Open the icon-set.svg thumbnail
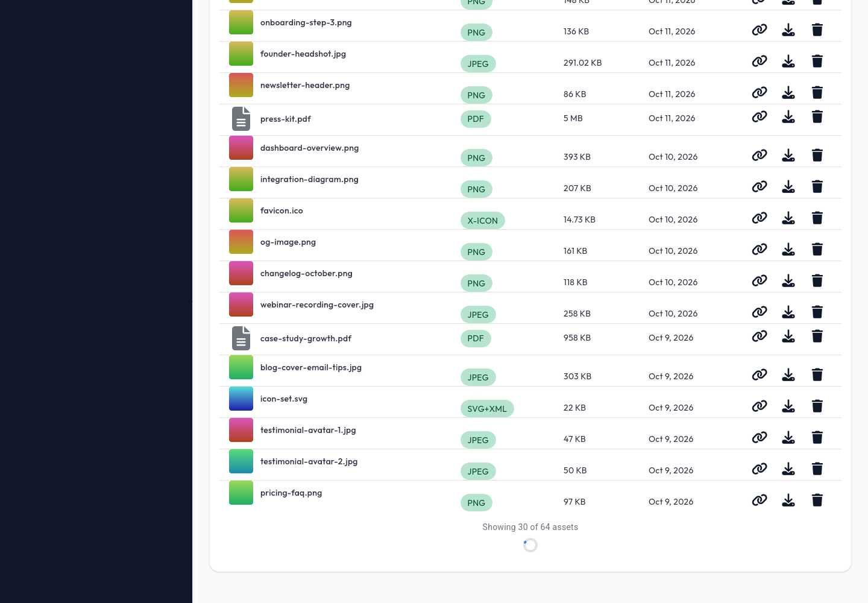 241,399
